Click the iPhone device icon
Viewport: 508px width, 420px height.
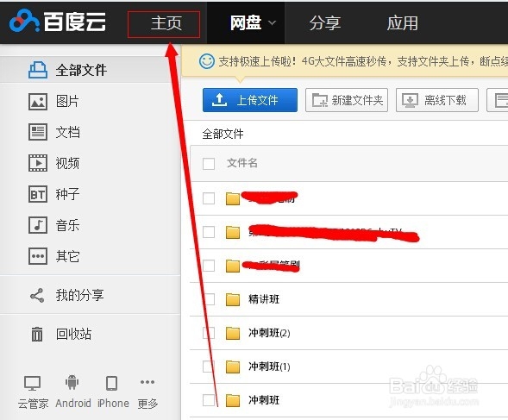tap(112, 383)
